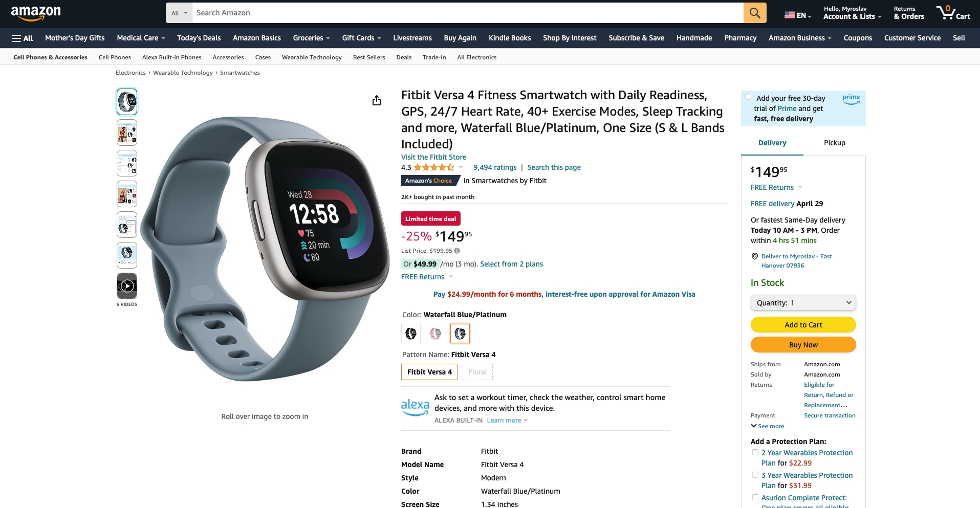Image resolution: width=980 pixels, height=508 pixels.
Task: Click the delivery location pin icon
Action: (754, 256)
